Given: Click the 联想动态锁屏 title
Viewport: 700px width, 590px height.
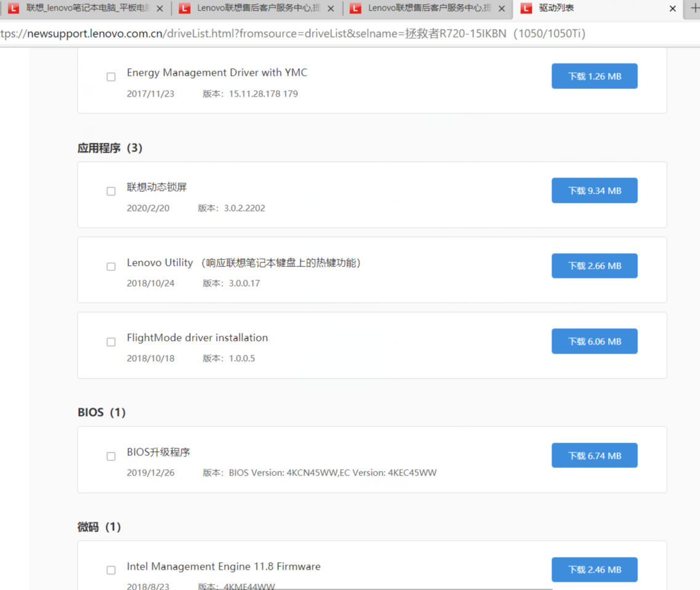Looking at the screenshot, I should tap(157, 187).
